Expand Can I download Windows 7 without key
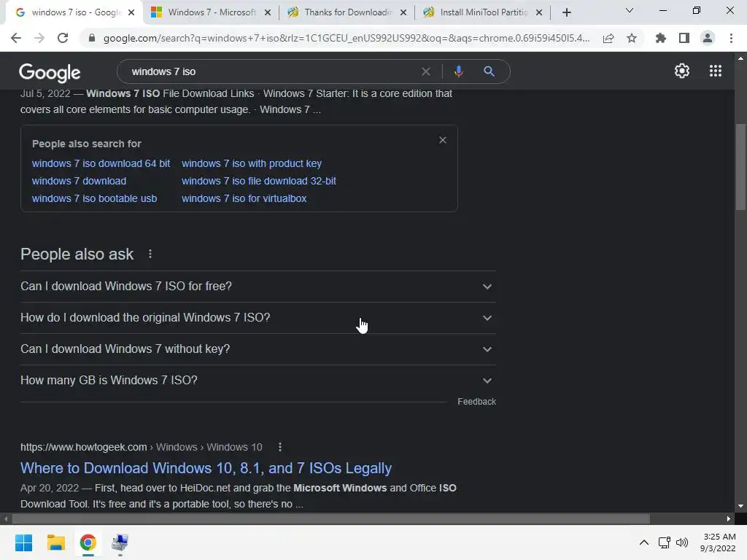This screenshot has width=747, height=560. [258, 349]
